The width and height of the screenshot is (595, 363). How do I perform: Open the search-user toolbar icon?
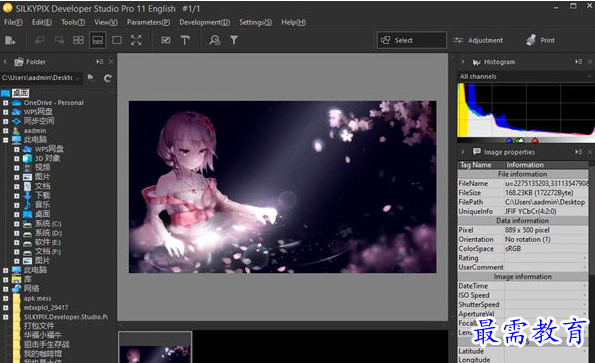click(215, 40)
